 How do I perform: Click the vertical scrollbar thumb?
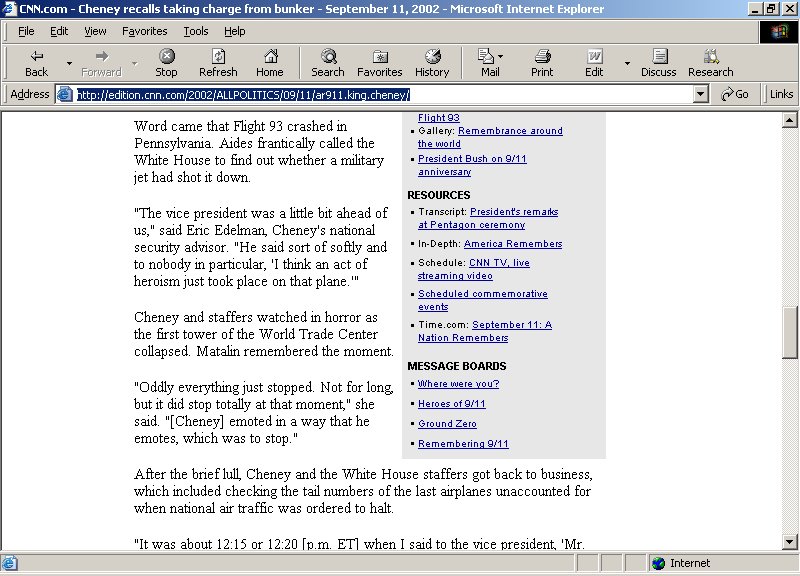(790, 331)
